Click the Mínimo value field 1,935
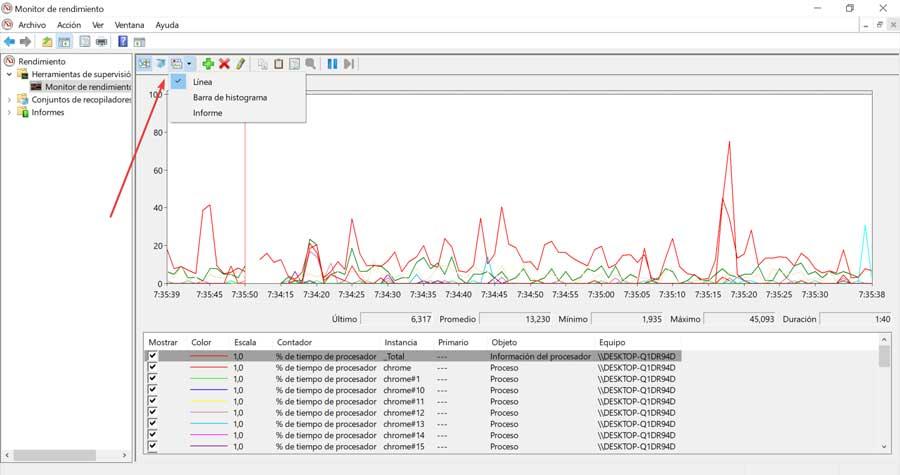The image size is (900, 475). [627, 319]
